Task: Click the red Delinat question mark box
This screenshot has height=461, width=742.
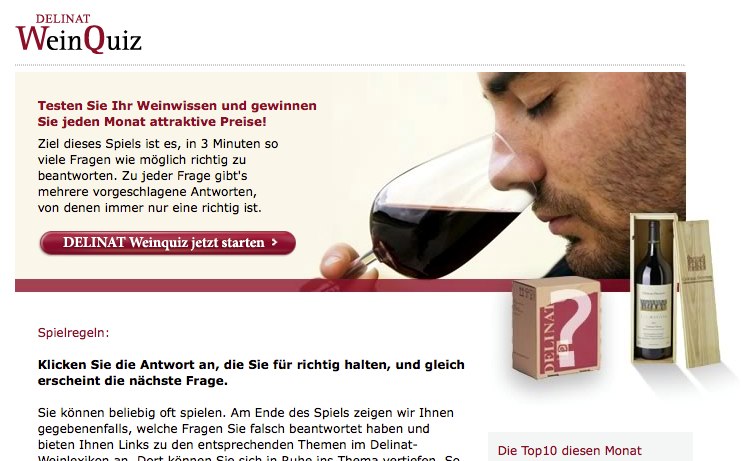Action: 556,328
